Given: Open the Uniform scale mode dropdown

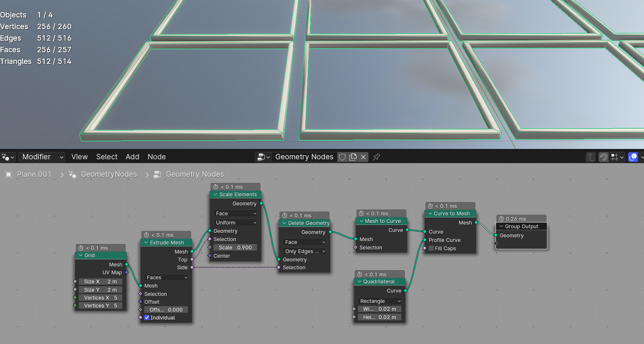Looking at the screenshot, I should point(236,223).
